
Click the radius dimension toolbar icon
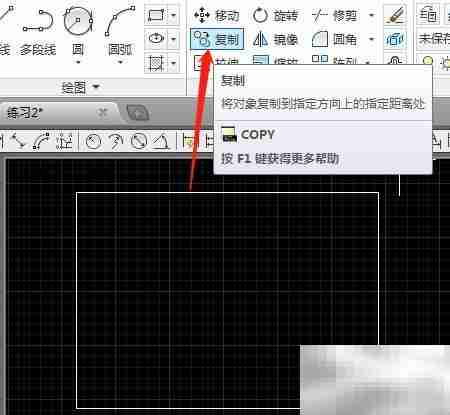click(93, 141)
